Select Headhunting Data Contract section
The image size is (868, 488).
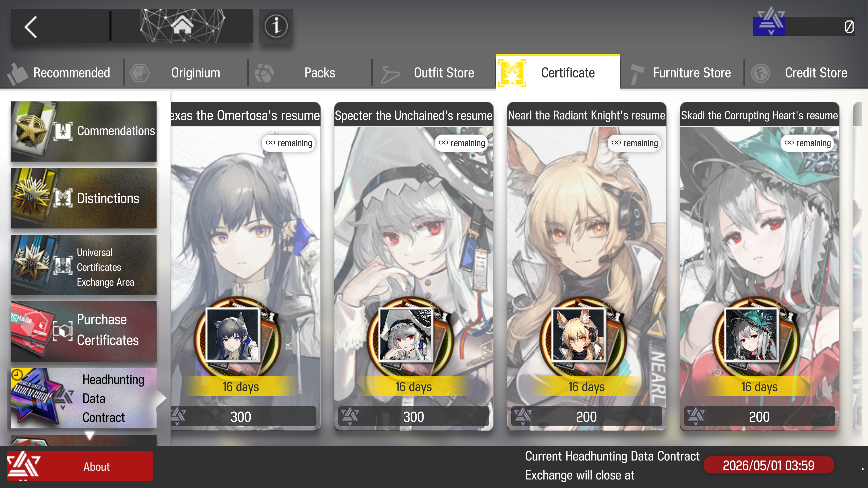pyautogui.click(x=84, y=398)
